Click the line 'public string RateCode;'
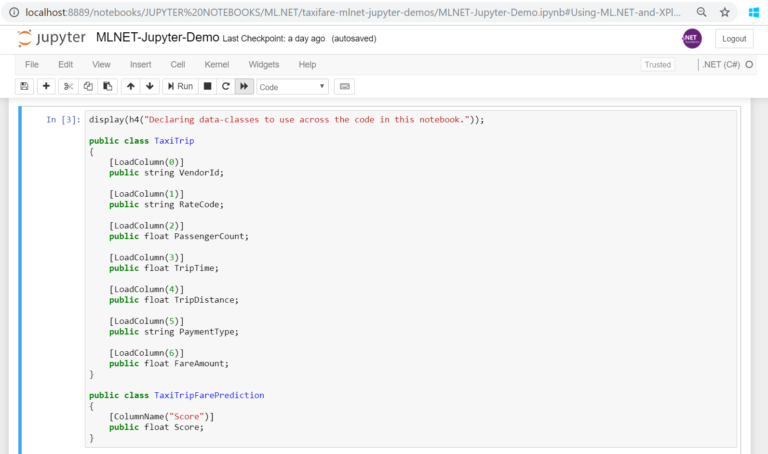768x454 pixels. click(166, 205)
